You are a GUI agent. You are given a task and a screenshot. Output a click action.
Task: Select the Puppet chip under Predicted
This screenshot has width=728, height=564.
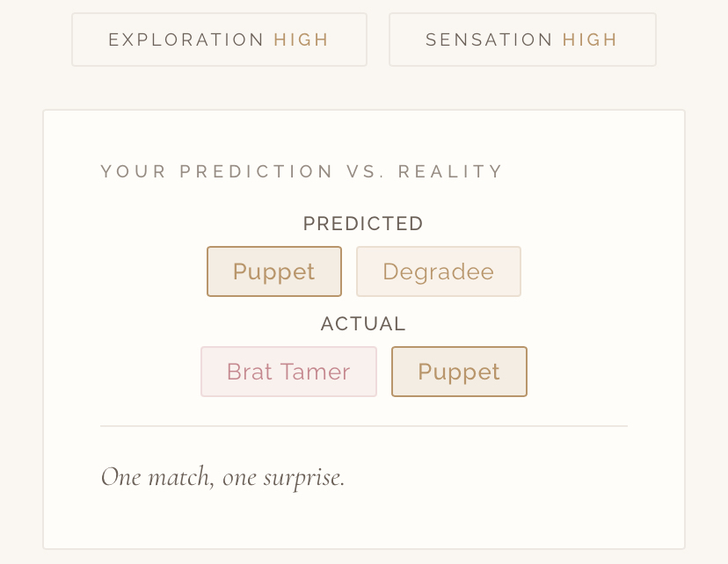coord(274,271)
